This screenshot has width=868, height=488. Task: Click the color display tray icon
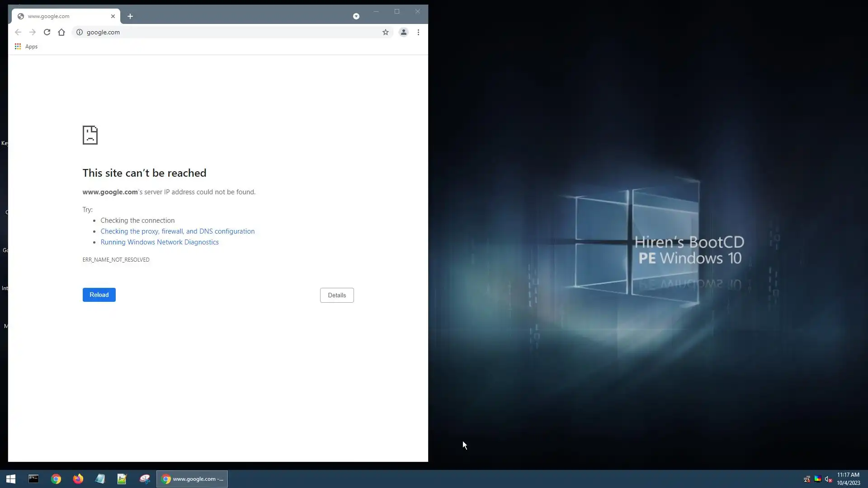click(818, 479)
